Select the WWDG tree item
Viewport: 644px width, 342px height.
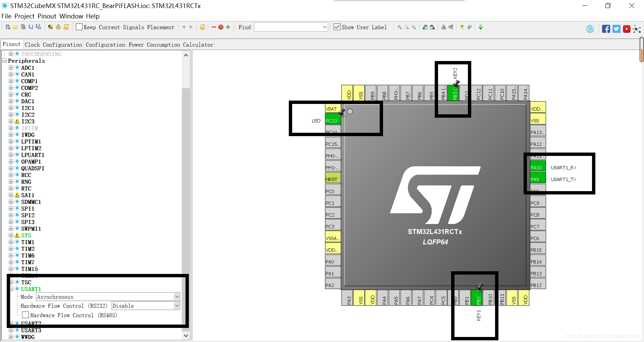[x=28, y=337]
